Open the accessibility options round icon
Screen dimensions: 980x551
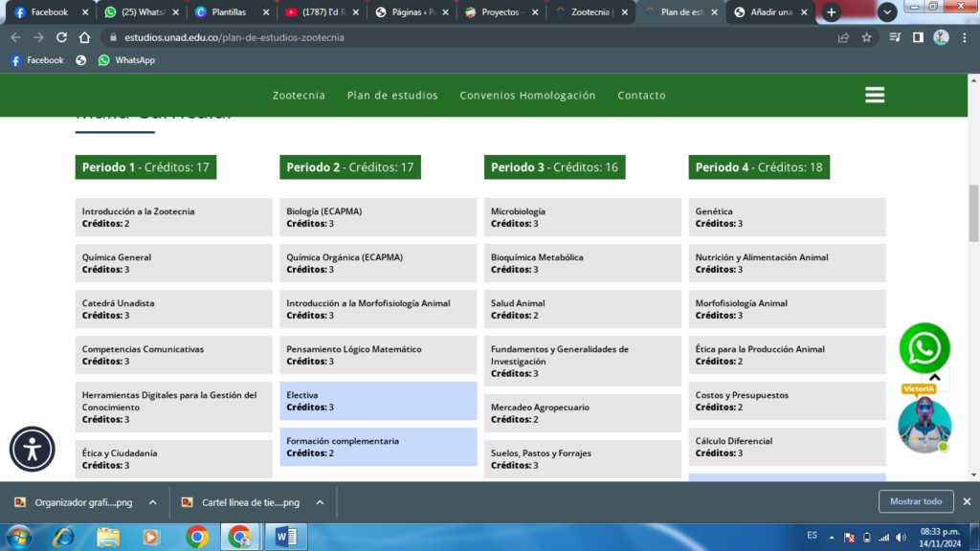pyautogui.click(x=33, y=450)
